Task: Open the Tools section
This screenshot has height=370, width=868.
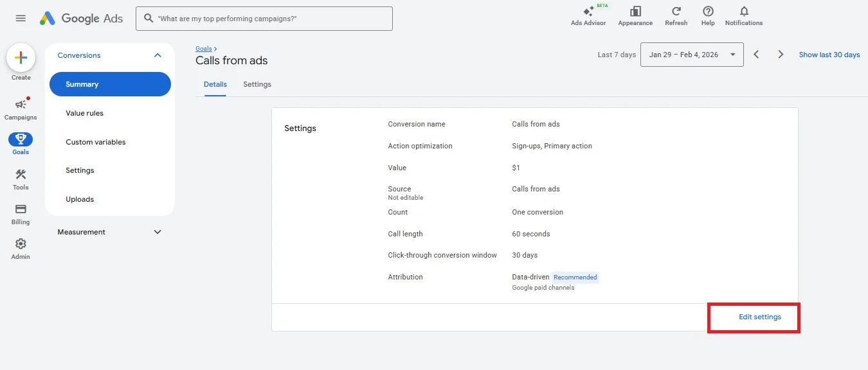Action: coord(21,177)
